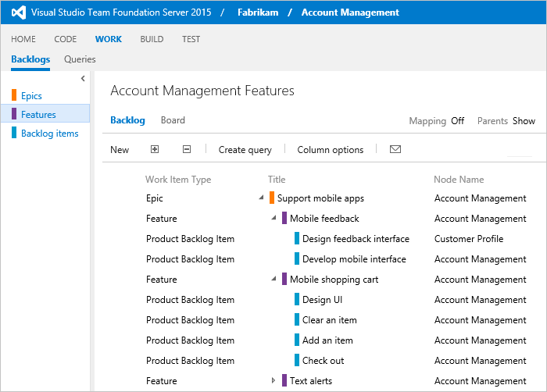The width and height of the screenshot is (547, 392).
Task: Toggle Mapping from Off
Action: pos(457,121)
